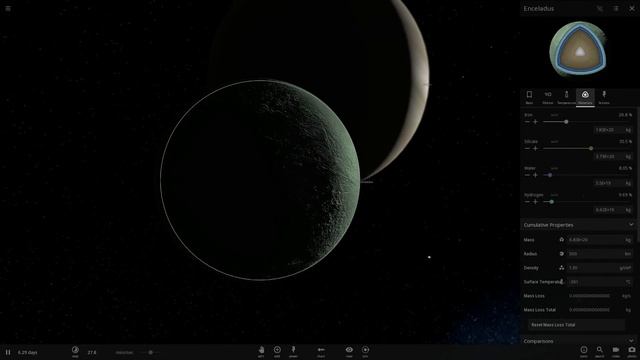Image resolution: width=640 pixels, height=360 pixels.
Task: Decrease Silicate amount with minus button
Action: [527, 149]
